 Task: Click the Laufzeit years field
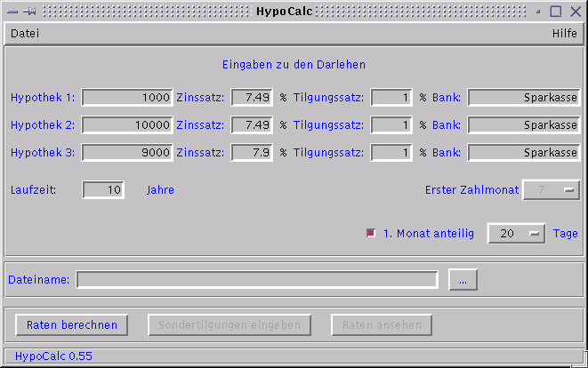(x=103, y=189)
